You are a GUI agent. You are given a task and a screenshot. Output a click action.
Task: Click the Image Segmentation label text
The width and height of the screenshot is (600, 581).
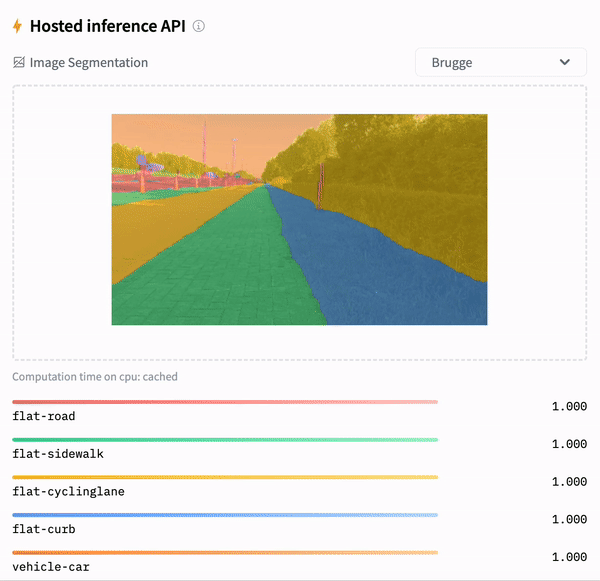tap(88, 62)
